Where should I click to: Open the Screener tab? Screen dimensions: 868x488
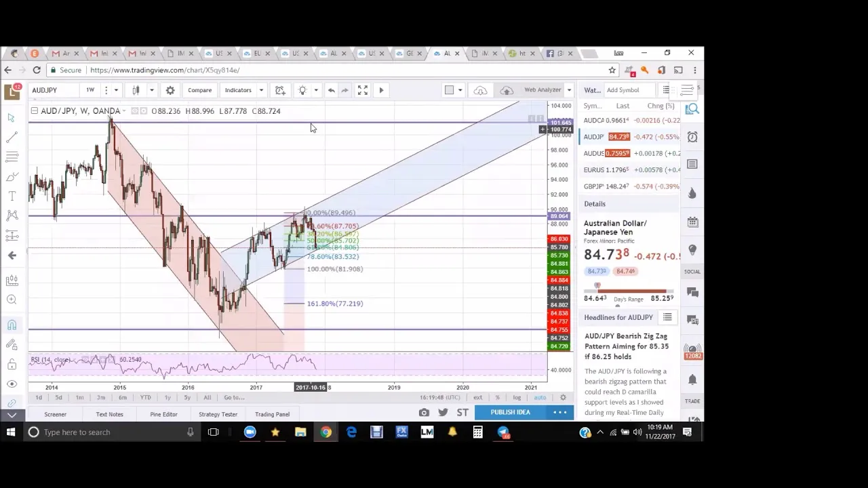56,414
